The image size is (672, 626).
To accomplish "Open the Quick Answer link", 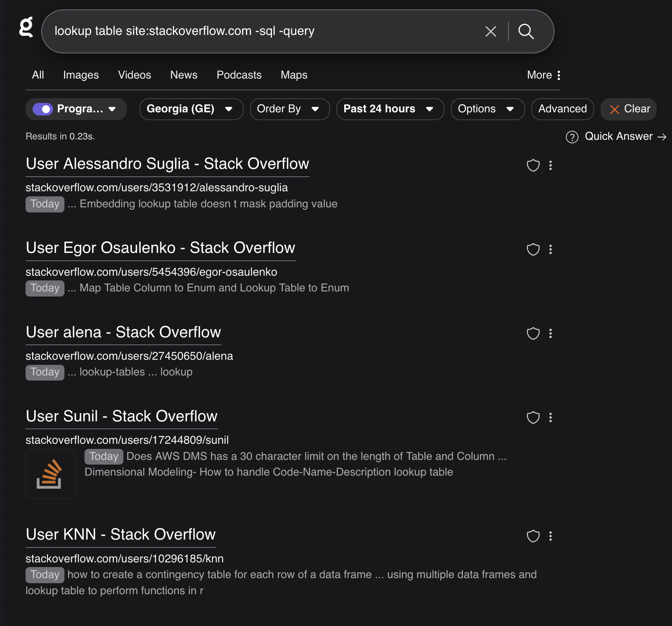I will point(618,136).
